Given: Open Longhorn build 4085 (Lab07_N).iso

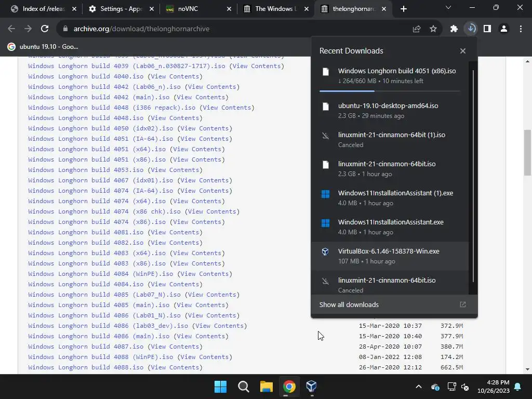Looking at the screenshot, I should [104, 295].
